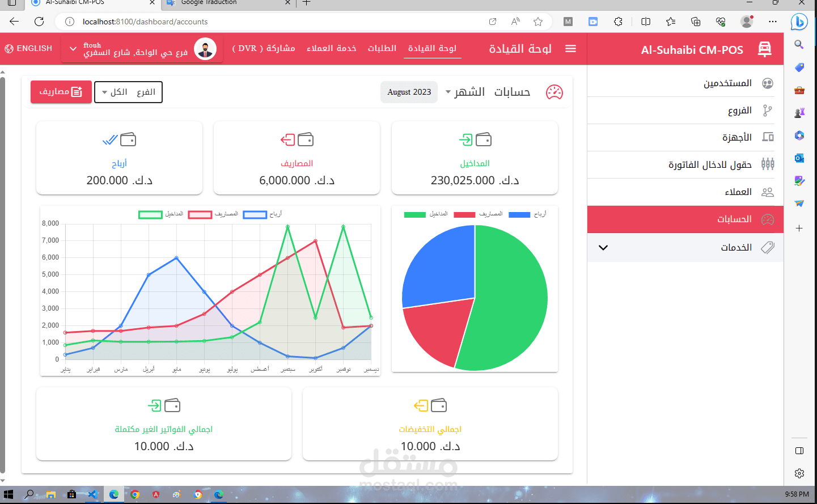
Task: Open الفروع in the sidebar
Action: tap(685, 111)
